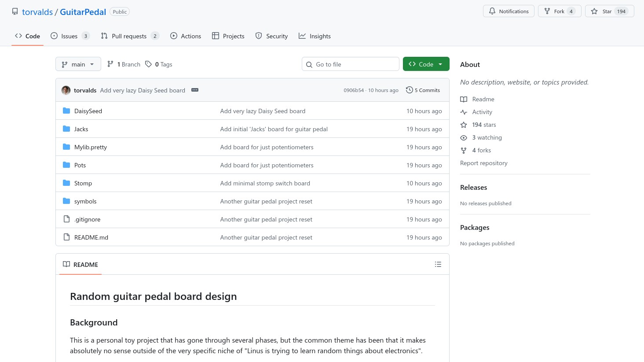The image size is (644, 362).
Task: Click the fork icon beside 4 forks
Action: click(464, 150)
